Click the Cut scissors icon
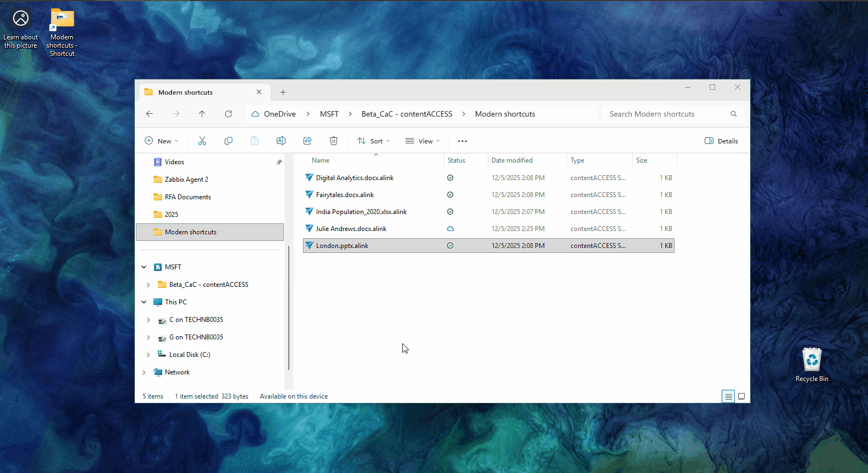The width and height of the screenshot is (868, 473). [x=202, y=141]
